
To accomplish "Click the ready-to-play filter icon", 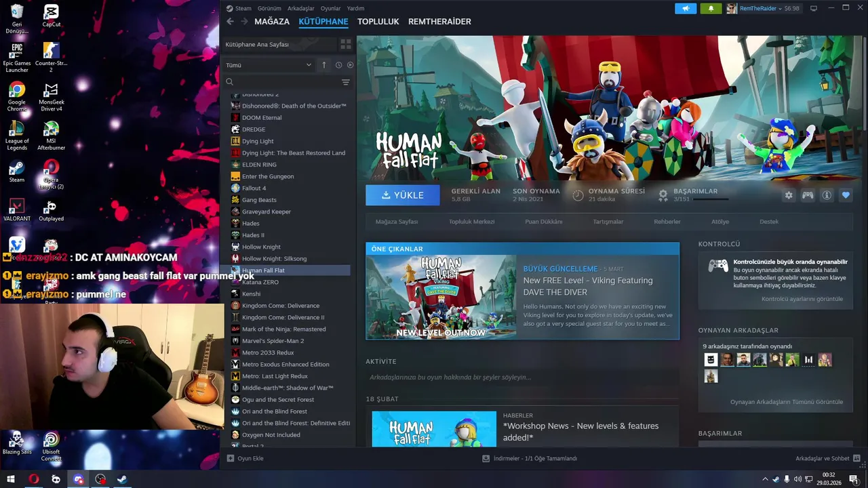I will pos(350,65).
